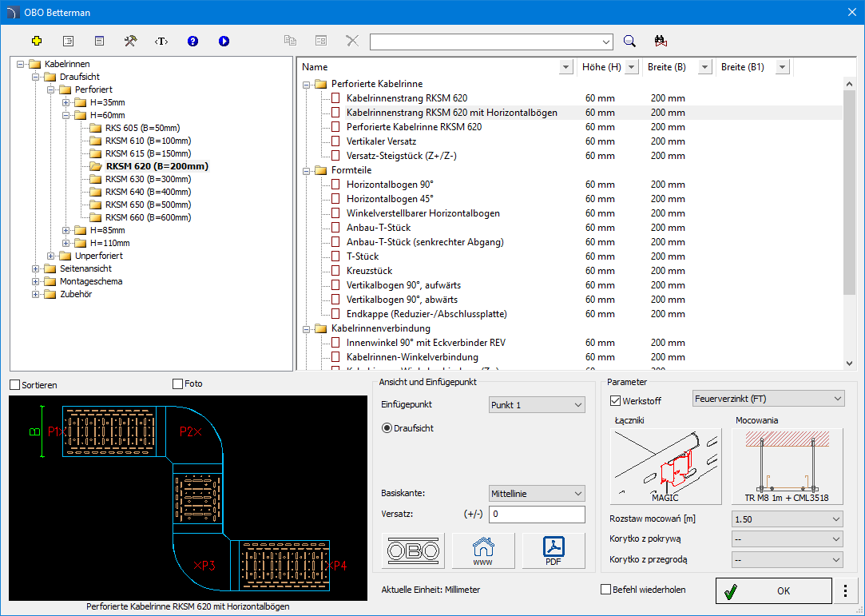
Task: Click the binoculars find icon
Action: [x=660, y=41]
